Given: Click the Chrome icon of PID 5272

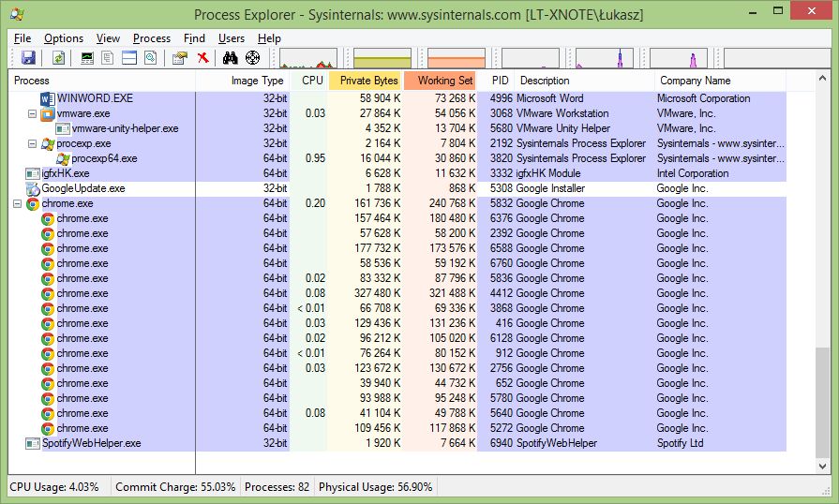Looking at the screenshot, I should tap(48, 428).
